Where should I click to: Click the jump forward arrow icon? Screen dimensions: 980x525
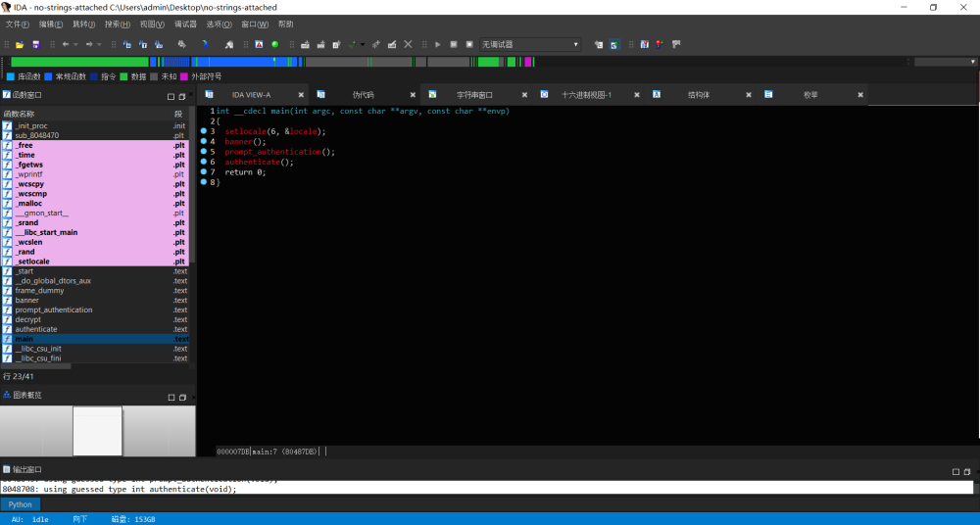[x=89, y=44]
